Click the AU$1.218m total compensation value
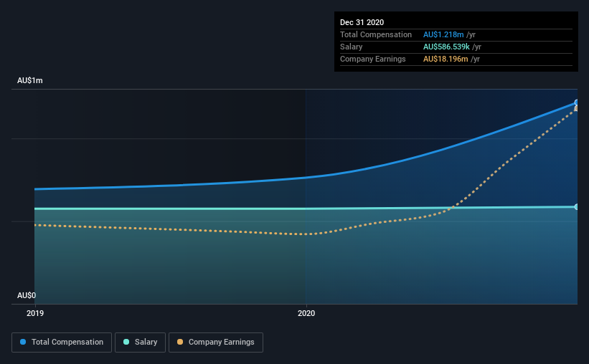Image resolution: width=589 pixels, height=364 pixels. coord(443,34)
